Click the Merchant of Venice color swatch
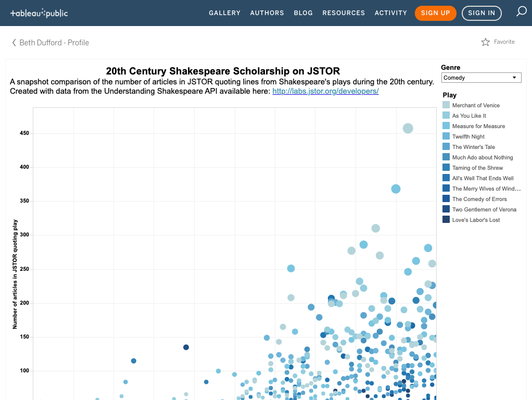 446,105
